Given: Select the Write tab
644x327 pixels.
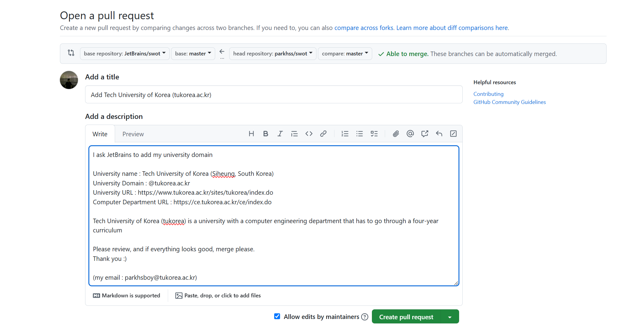Looking at the screenshot, I should pos(100,134).
